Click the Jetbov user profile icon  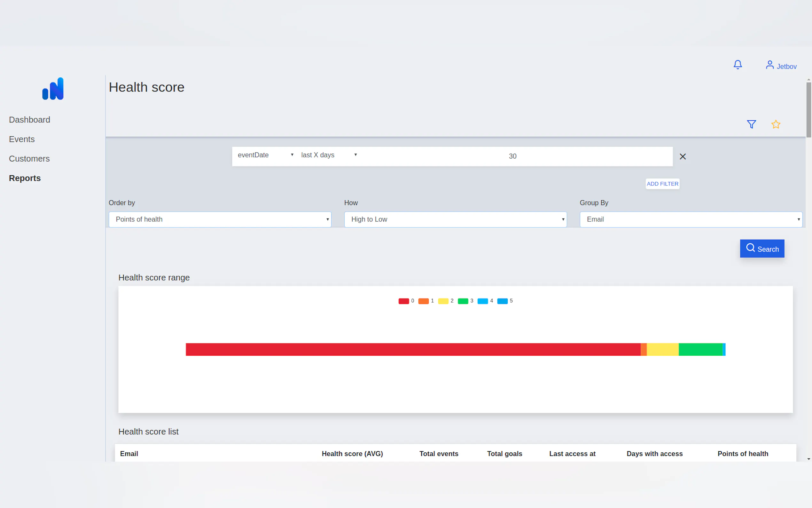tap(769, 65)
